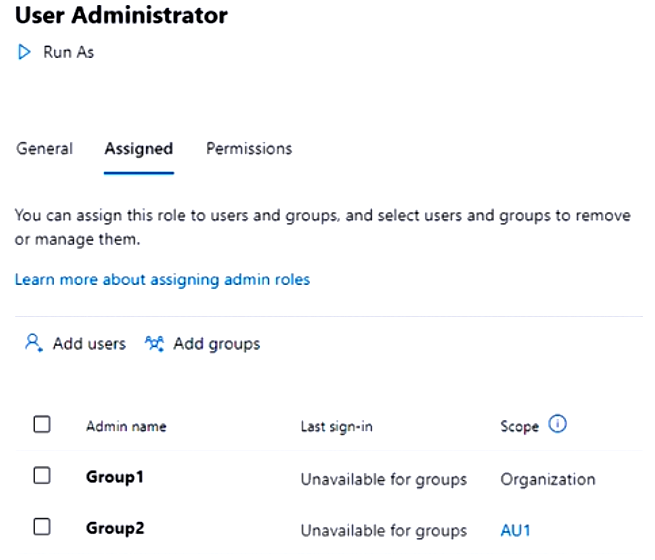Click the Last sign-in column header
This screenshot has height=560, width=655.
[x=336, y=426]
